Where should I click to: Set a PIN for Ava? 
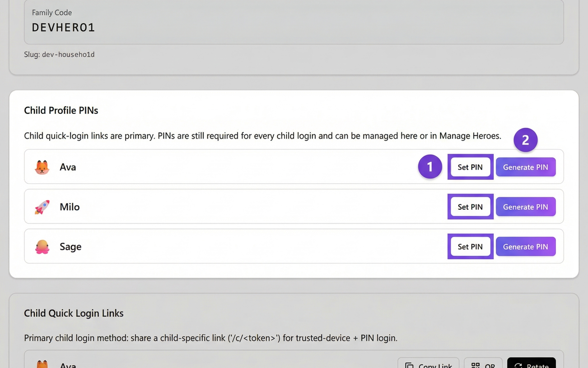pos(470,167)
